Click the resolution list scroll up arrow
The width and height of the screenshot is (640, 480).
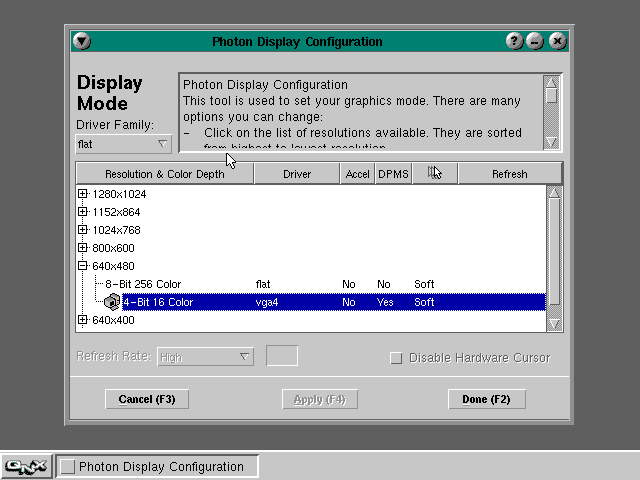point(554,192)
